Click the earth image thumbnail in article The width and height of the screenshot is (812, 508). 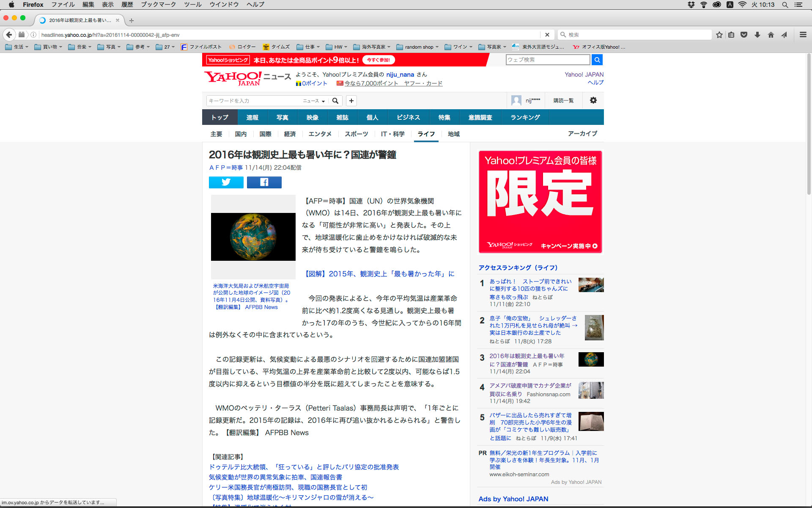tap(253, 237)
